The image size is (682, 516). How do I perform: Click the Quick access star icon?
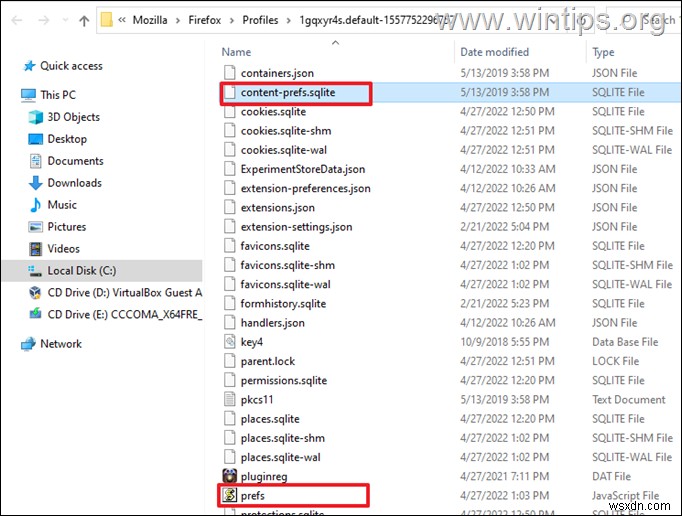coord(29,66)
